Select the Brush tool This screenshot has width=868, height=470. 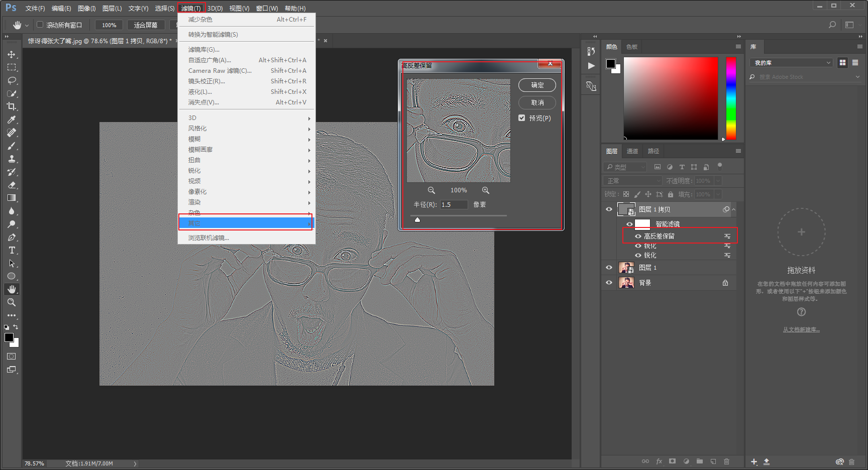tap(11, 146)
